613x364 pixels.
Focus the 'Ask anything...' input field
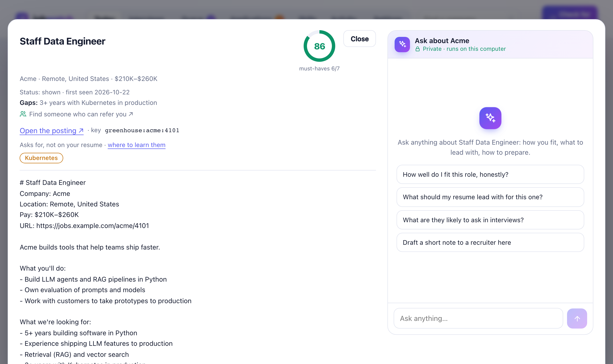pyautogui.click(x=478, y=318)
